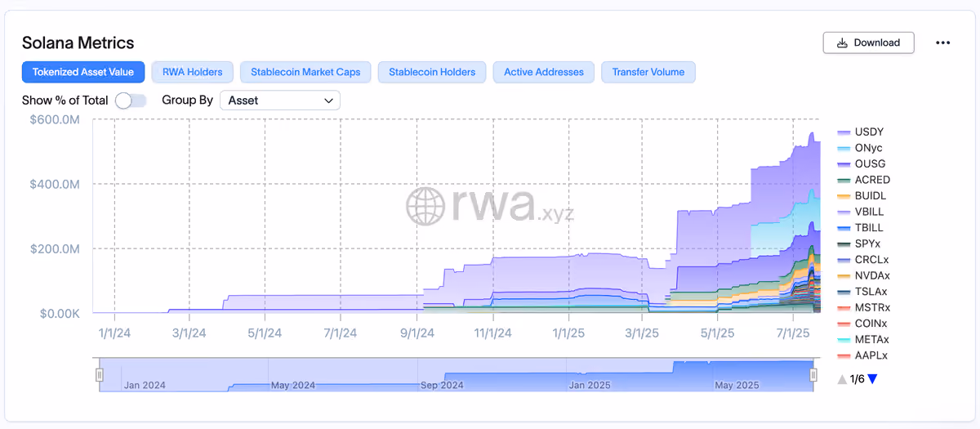Image resolution: width=980 pixels, height=429 pixels.
Task: Toggle AAPLx legend entry
Action: [862, 355]
